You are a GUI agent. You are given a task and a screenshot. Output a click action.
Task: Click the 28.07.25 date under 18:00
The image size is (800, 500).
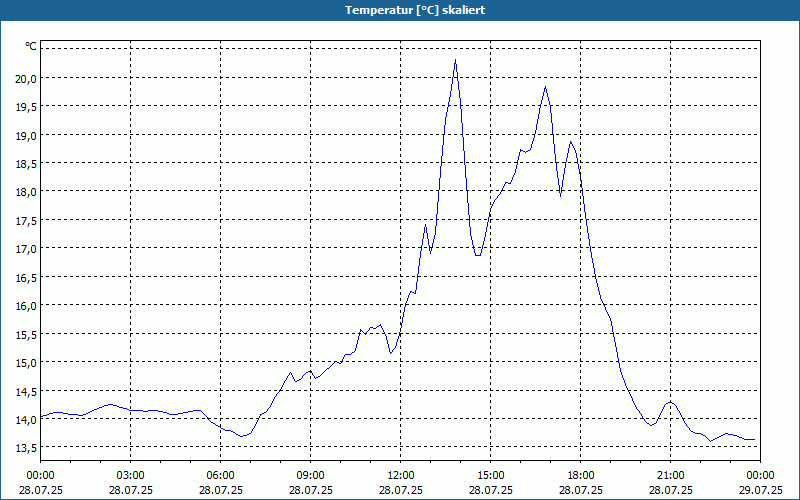tap(581, 490)
